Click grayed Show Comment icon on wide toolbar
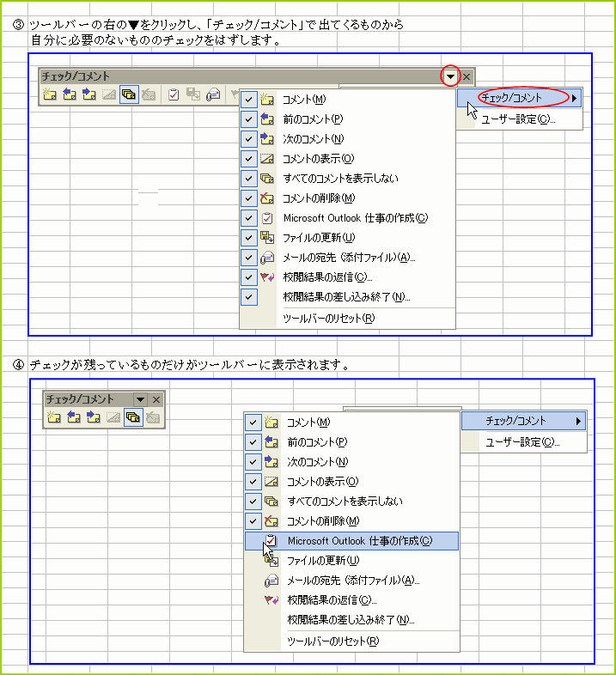Viewport: 616px width, 675px height. (x=108, y=94)
